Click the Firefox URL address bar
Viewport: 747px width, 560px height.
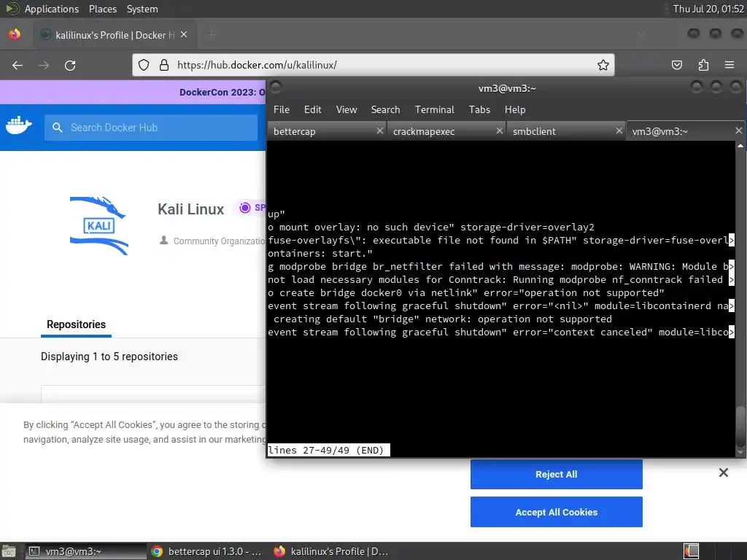(373, 65)
